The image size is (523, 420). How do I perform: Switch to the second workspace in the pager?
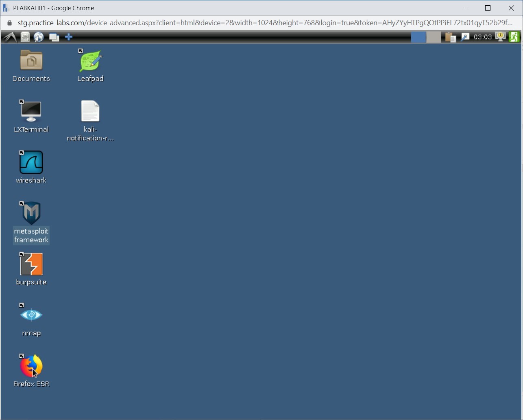434,37
